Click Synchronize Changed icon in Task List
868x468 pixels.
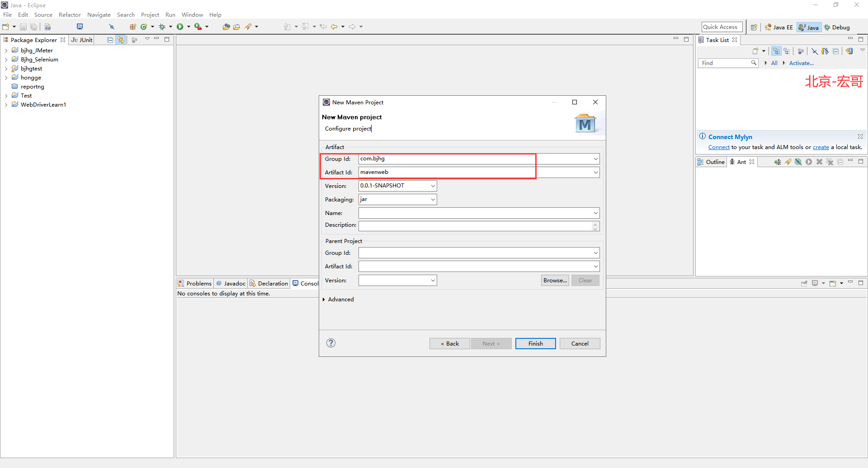849,51
